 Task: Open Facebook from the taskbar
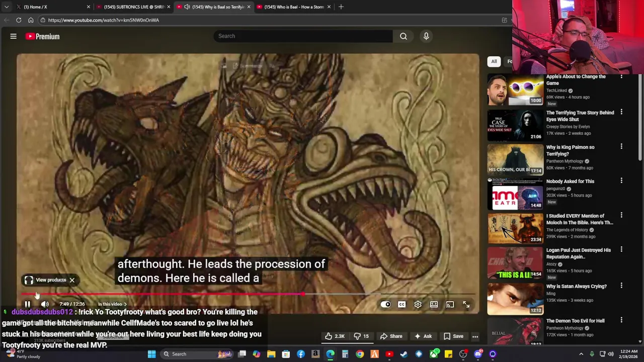tap(301, 354)
